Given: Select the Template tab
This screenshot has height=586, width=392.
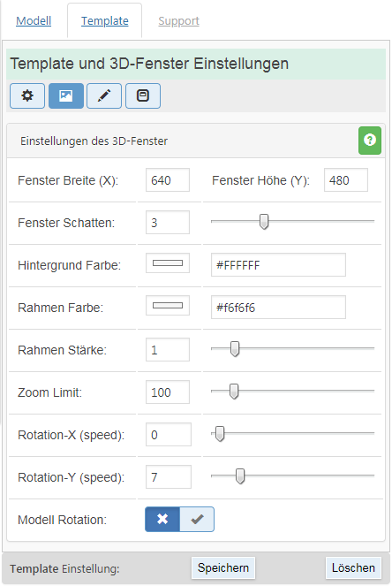Looking at the screenshot, I should pyautogui.click(x=104, y=21).
